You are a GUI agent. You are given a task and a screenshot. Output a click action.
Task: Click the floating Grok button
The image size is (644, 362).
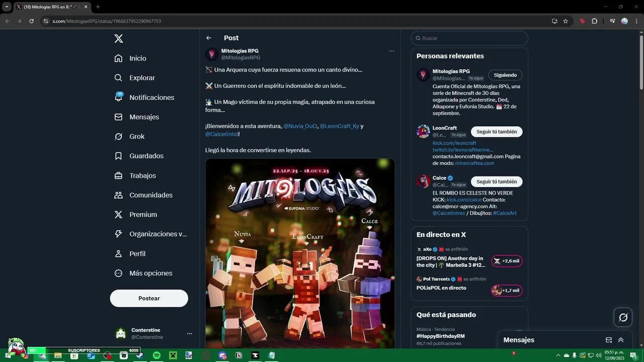623,317
